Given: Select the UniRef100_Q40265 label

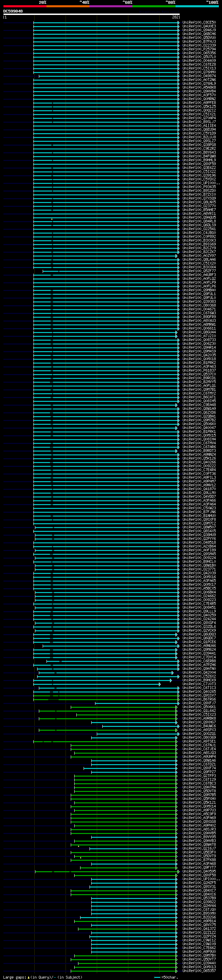Looking at the screenshot, I should (199, 691).
